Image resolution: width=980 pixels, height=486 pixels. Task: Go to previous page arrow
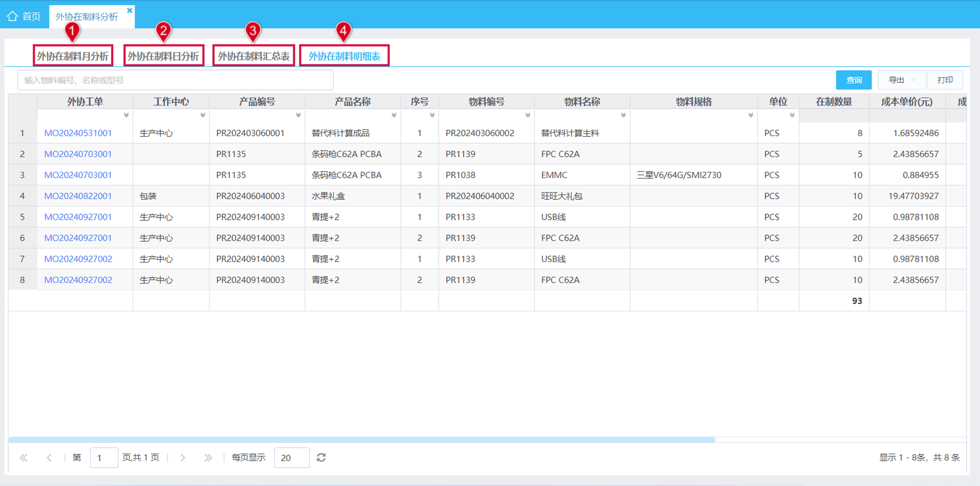pos(49,458)
